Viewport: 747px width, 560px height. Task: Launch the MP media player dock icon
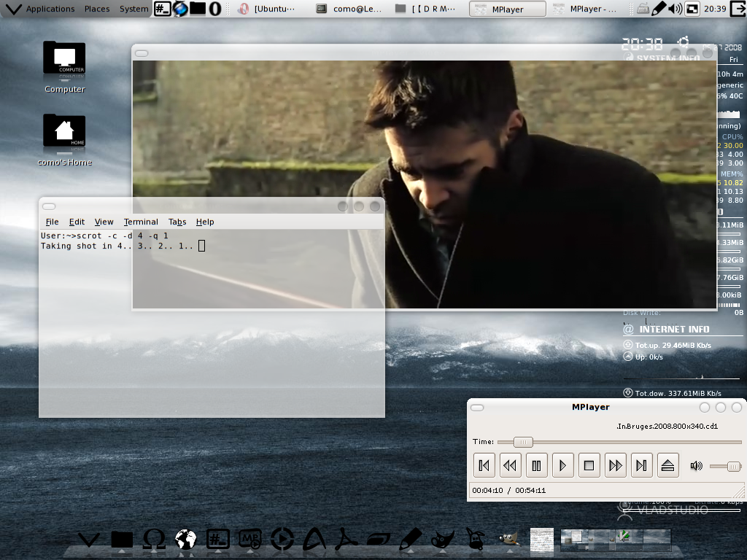pos(250,539)
